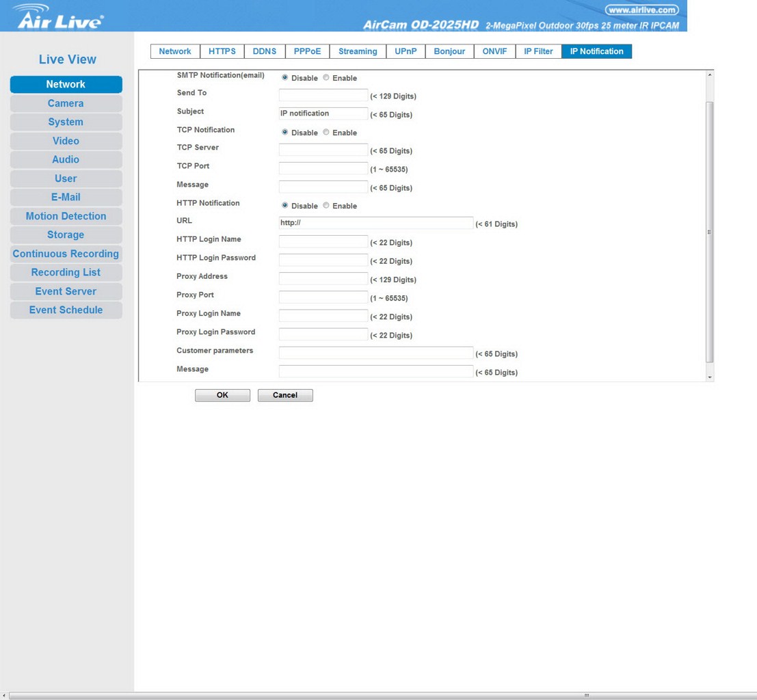
Task: Switch to the ONVIF tab
Action: [x=495, y=51]
